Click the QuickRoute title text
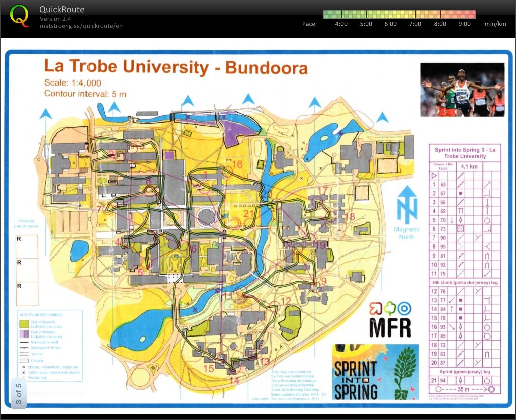This screenshot has width=516, height=420. click(62, 9)
